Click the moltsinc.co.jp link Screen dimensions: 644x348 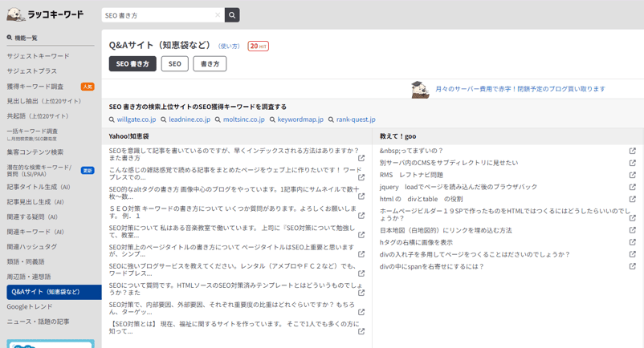click(244, 119)
